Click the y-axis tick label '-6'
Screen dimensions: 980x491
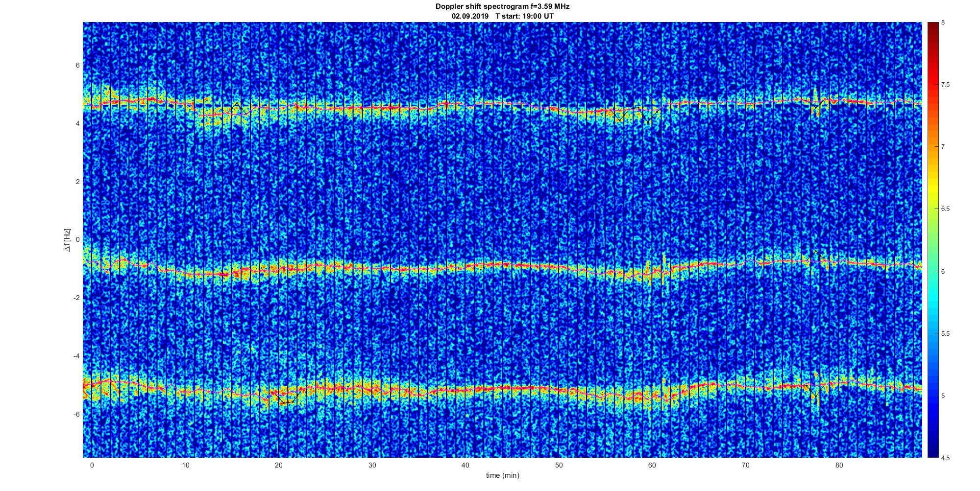(x=76, y=414)
